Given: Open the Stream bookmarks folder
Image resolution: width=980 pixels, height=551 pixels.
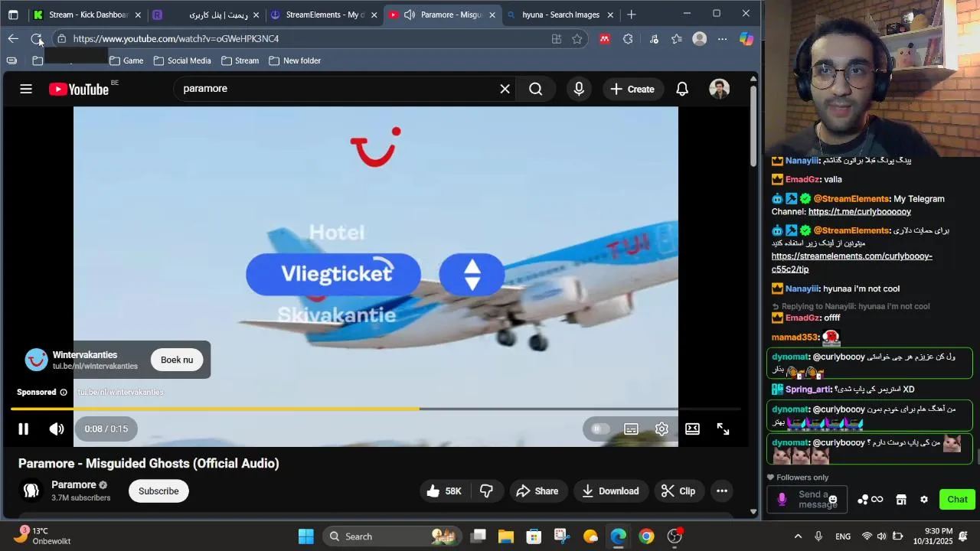Looking at the screenshot, I should [x=240, y=60].
